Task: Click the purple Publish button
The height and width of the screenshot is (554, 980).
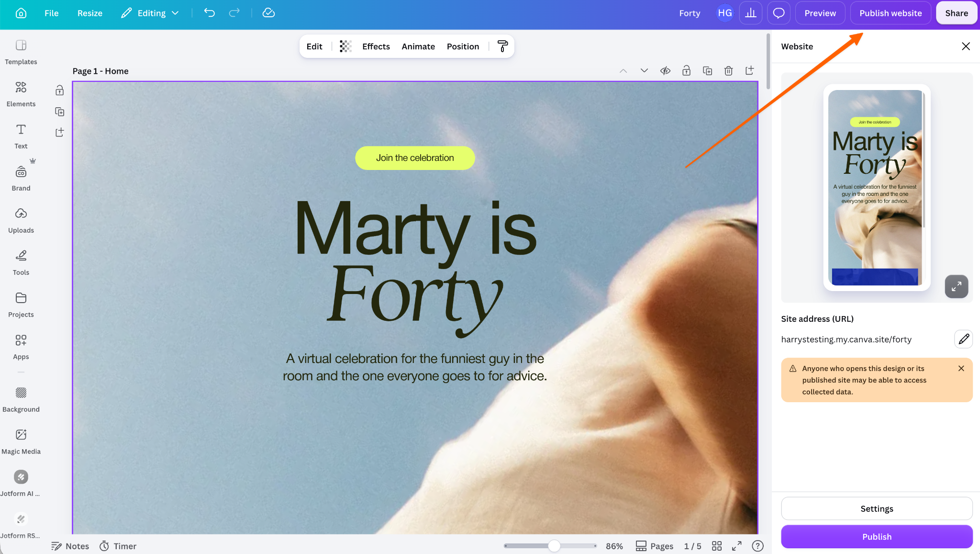Action: [x=877, y=537]
